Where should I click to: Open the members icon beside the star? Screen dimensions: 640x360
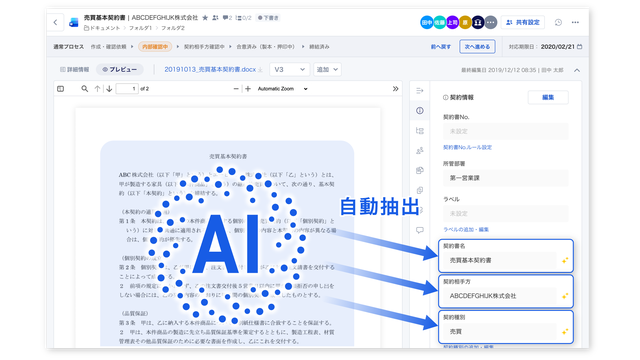(215, 18)
